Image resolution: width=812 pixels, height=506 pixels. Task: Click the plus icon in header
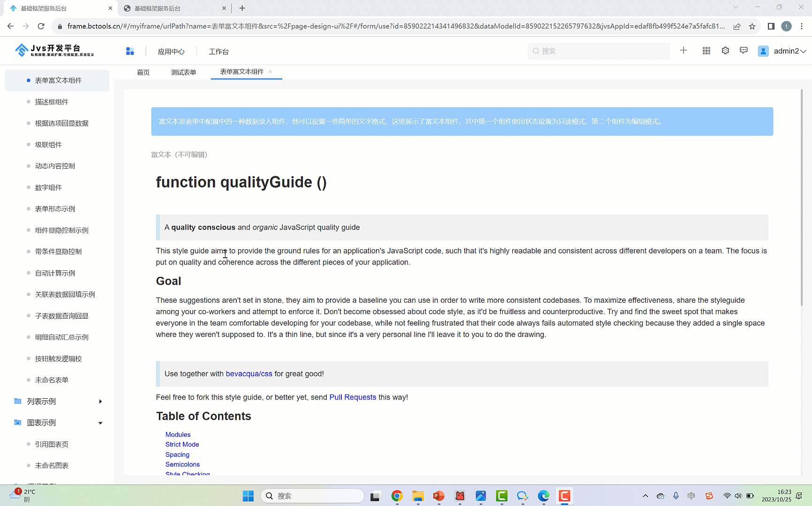pos(684,50)
